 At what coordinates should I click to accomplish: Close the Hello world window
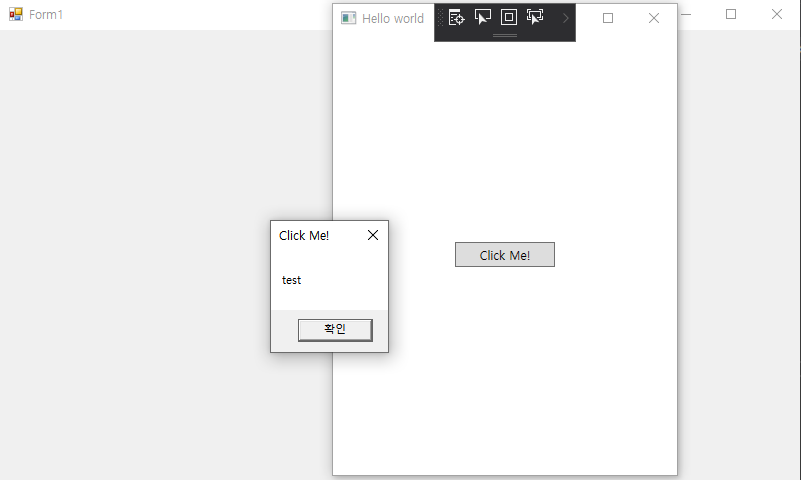(654, 18)
